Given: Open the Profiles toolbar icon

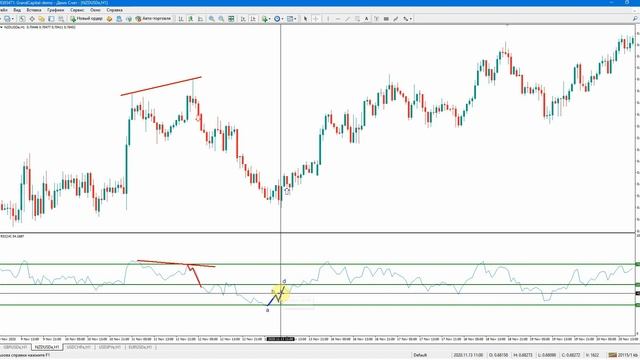Looking at the screenshot, I should (7, 19).
